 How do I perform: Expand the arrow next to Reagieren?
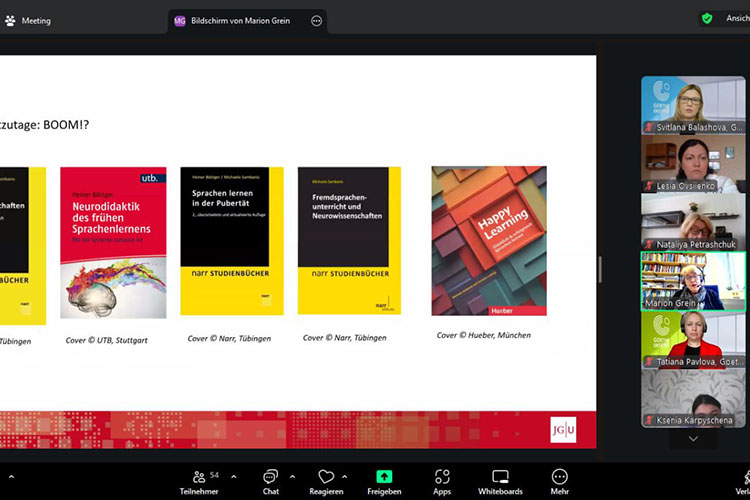tap(345, 476)
